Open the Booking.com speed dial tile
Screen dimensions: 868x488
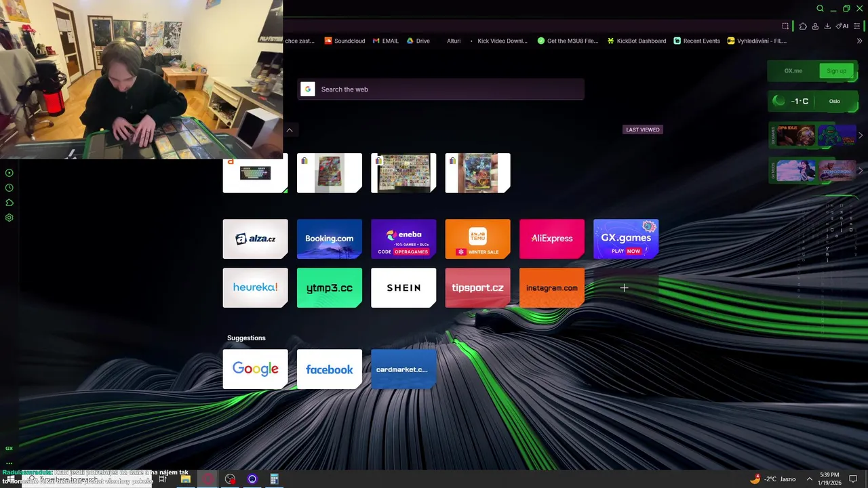[x=329, y=239]
